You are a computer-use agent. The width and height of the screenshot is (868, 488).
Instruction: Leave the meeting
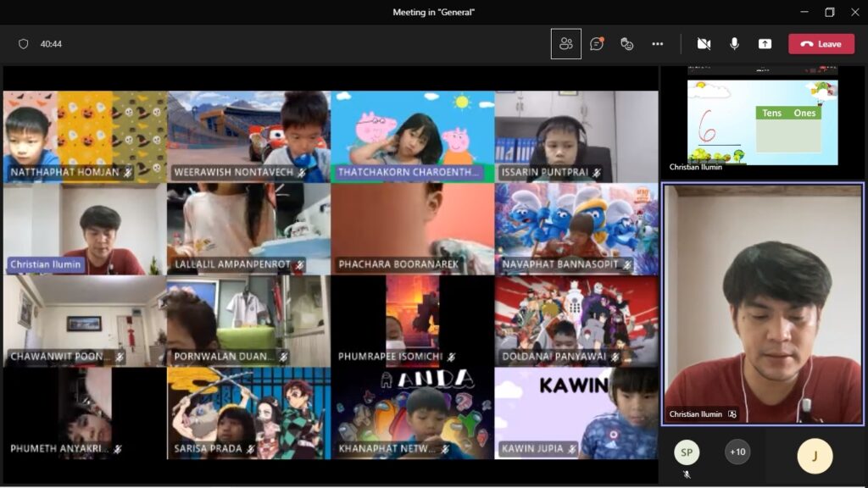[821, 44]
